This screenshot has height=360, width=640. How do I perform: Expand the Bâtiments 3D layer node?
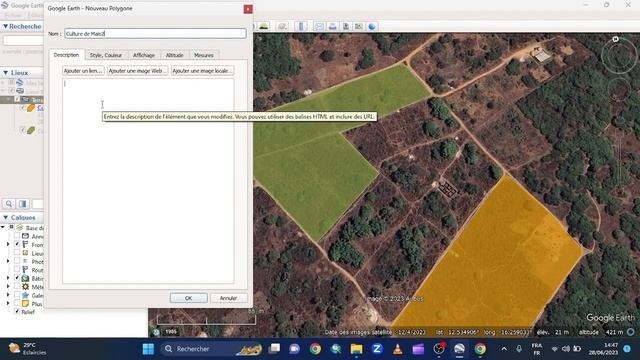[x=8, y=278]
